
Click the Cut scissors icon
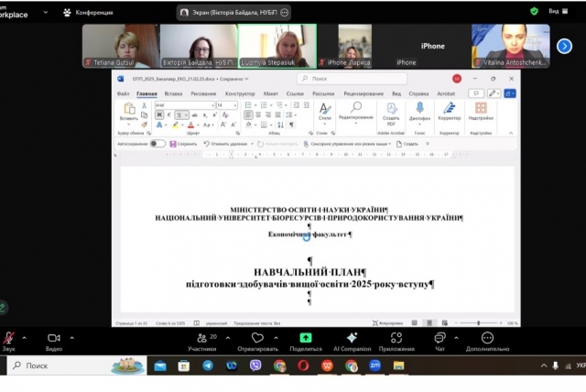[x=145, y=105]
